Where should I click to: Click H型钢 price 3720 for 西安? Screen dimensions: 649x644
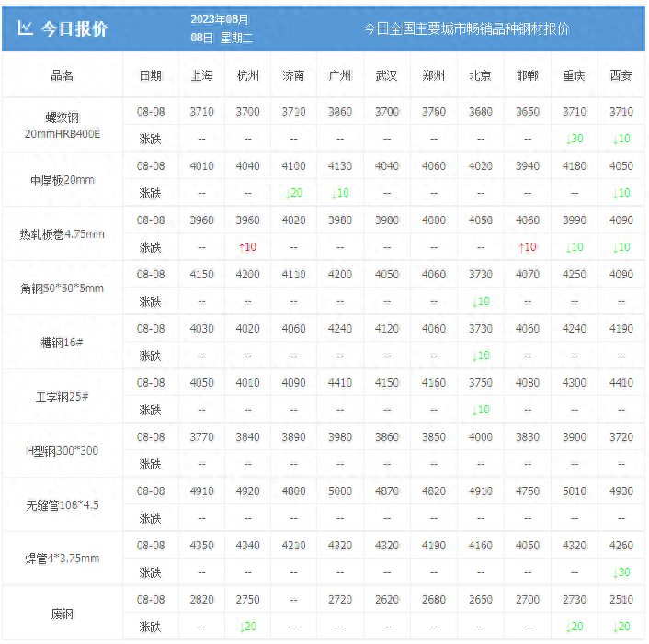[x=621, y=436]
